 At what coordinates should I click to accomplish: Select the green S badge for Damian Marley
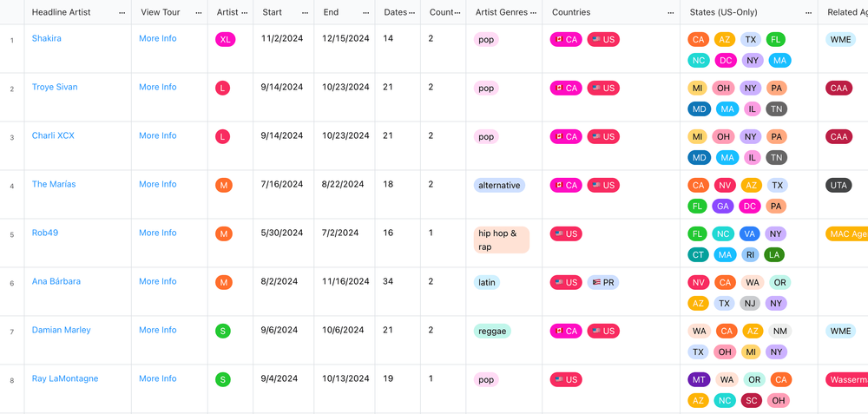click(x=223, y=331)
